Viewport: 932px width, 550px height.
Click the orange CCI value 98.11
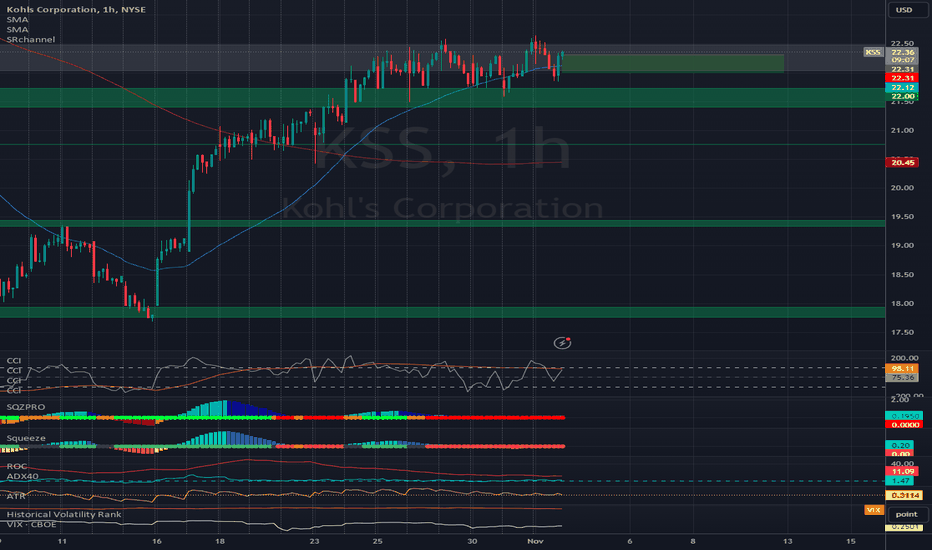902,369
